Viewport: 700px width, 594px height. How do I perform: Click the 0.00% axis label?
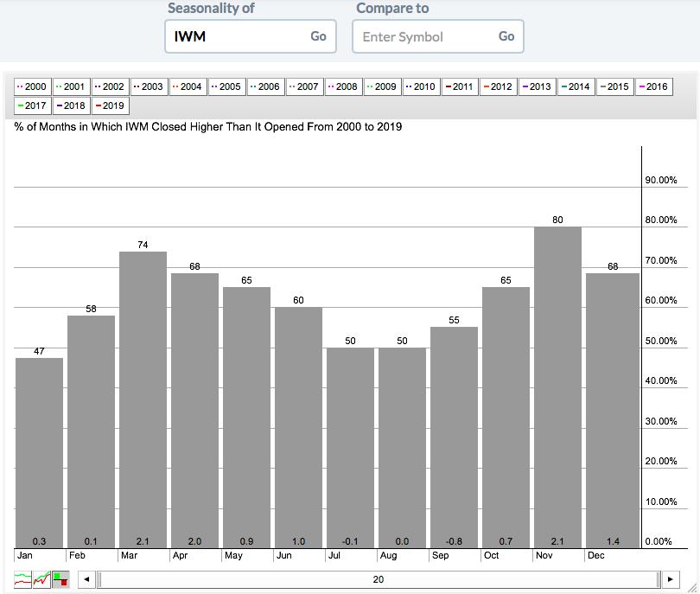pyautogui.click(x=659, y=541)
